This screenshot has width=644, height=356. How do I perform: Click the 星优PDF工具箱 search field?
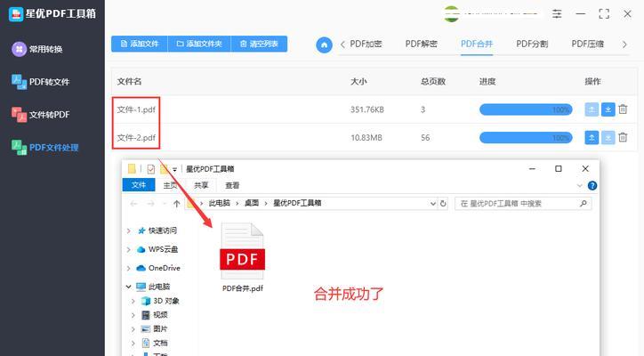pyautogui.click(x=523, y=204)
